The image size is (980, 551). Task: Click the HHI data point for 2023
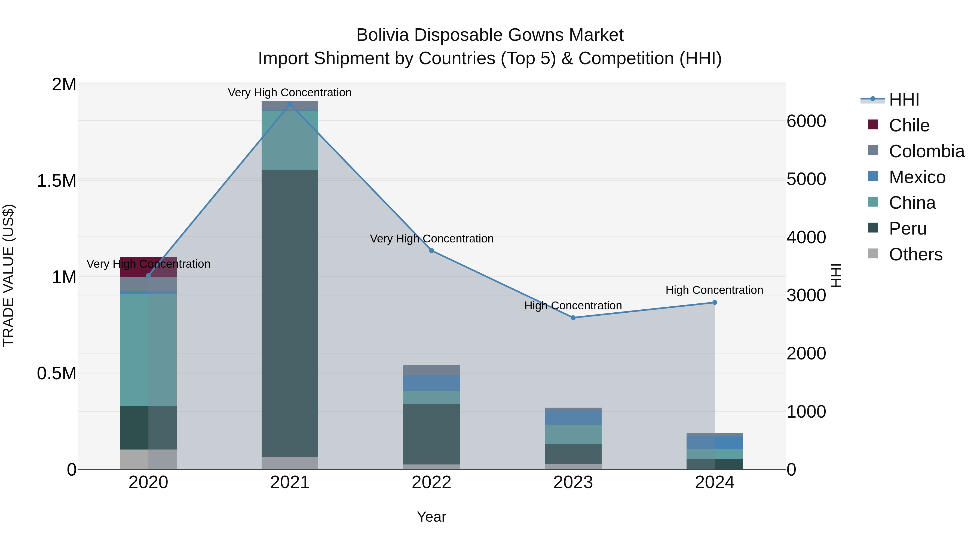coord(573,318)
